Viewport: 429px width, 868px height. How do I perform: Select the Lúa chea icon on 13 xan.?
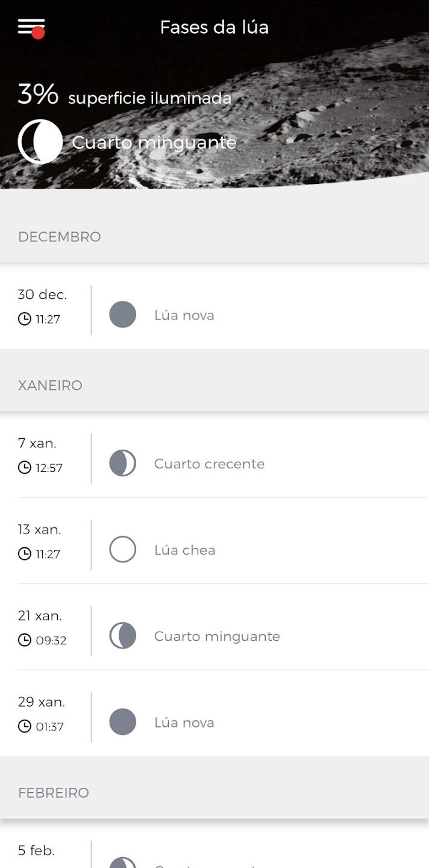point(122,549)
